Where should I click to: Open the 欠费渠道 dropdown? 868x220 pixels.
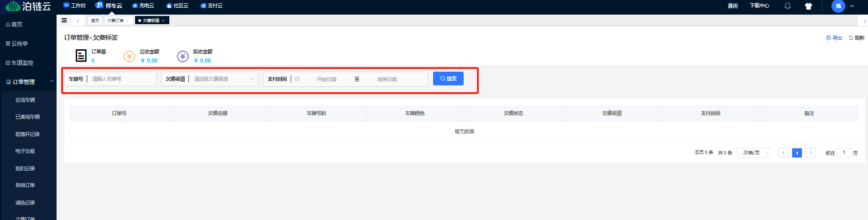coord(223,79)
